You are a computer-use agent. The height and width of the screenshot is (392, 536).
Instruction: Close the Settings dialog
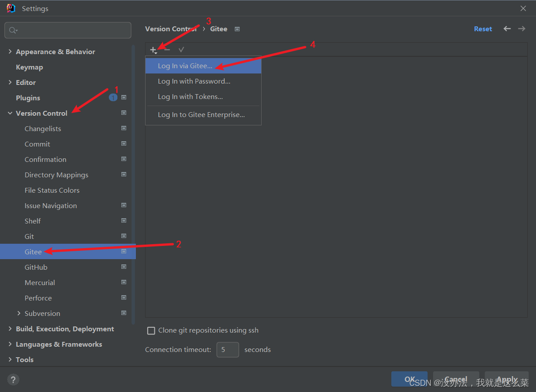(x=523, y=8)
